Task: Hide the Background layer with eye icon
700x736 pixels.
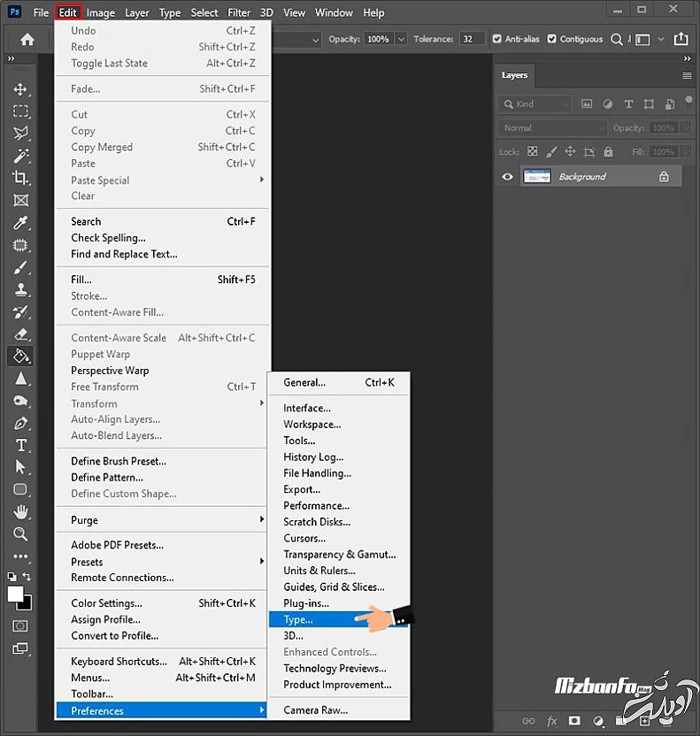Action: click(508, 177)
